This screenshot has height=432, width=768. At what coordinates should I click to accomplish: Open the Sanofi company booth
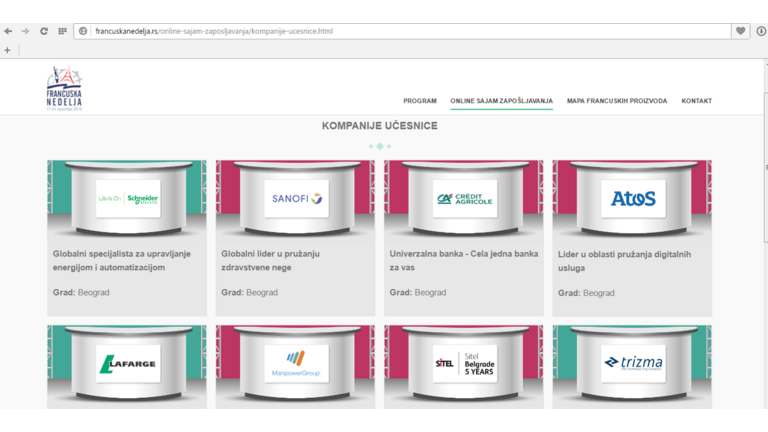[x=296, y=199]
